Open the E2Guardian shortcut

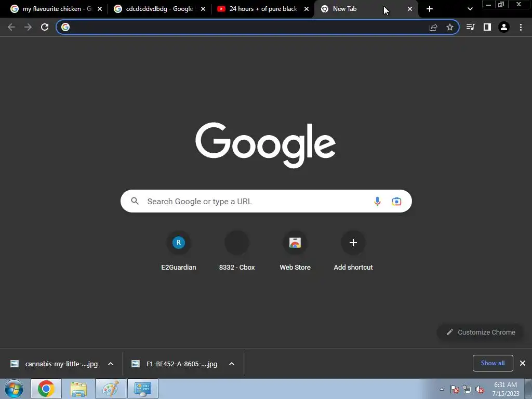coord(179,251)
